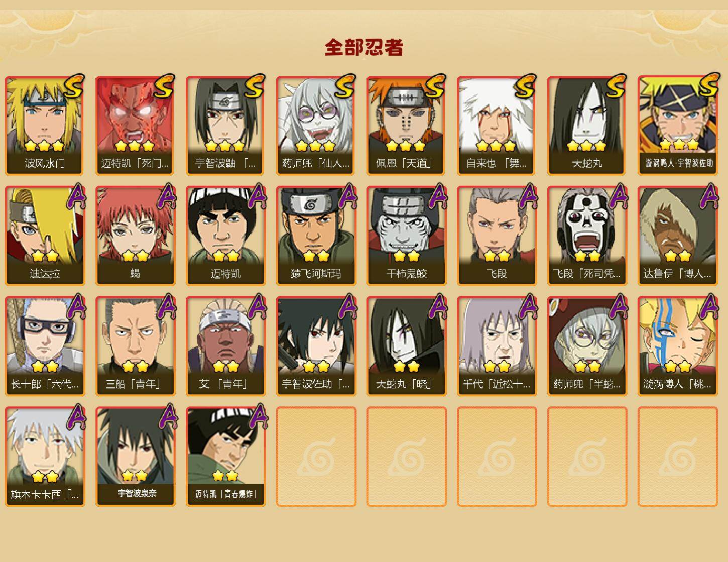Open the 大蛇丸 S-rank card

(x=587, y=125)
